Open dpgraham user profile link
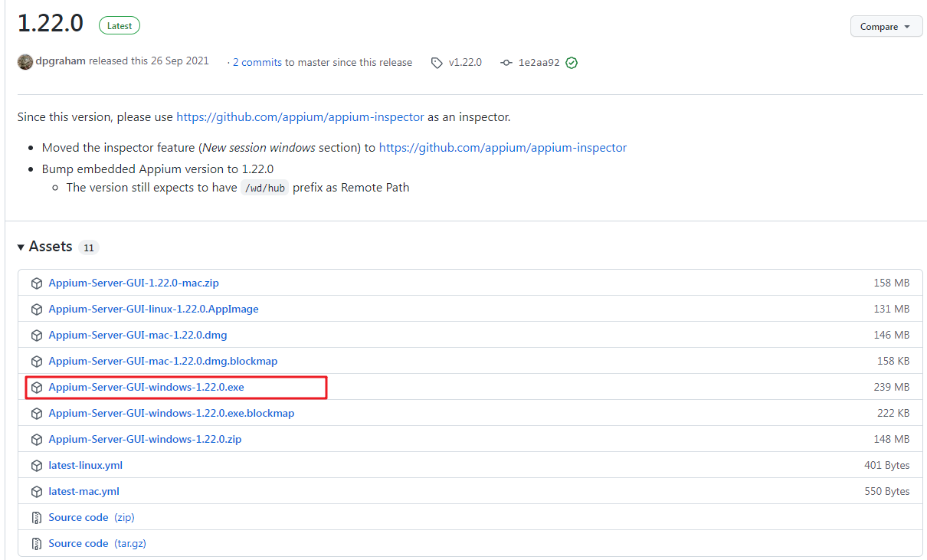Screen dimensions: 927x560 (x=61, y=62)
